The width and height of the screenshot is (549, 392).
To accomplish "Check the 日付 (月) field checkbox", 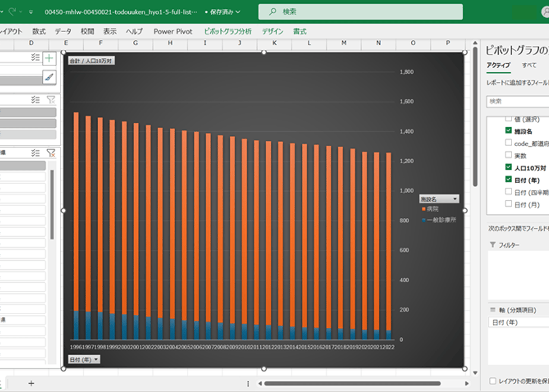I will click(x=509, y=204).
